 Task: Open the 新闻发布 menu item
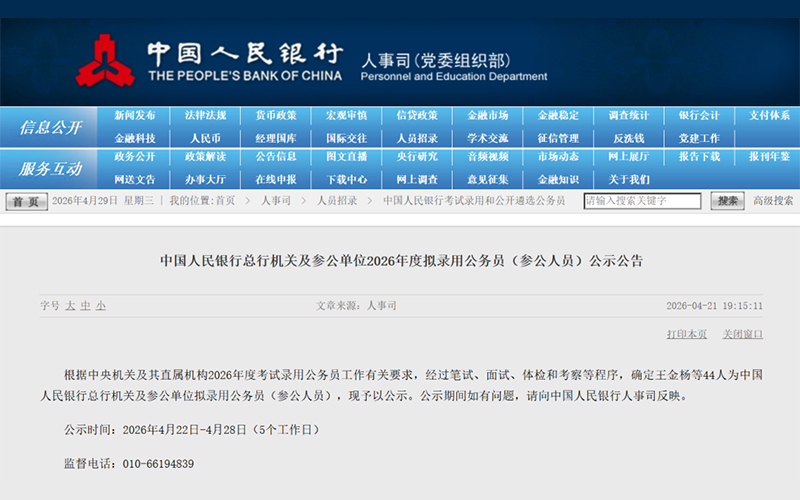tap(135, 116)
